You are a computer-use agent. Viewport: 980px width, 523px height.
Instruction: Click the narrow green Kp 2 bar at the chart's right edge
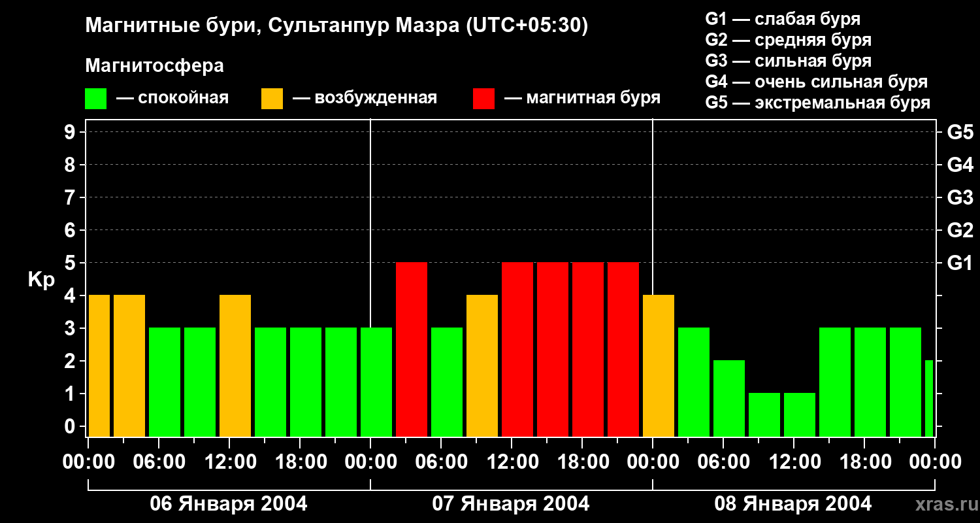click(929, 399)
